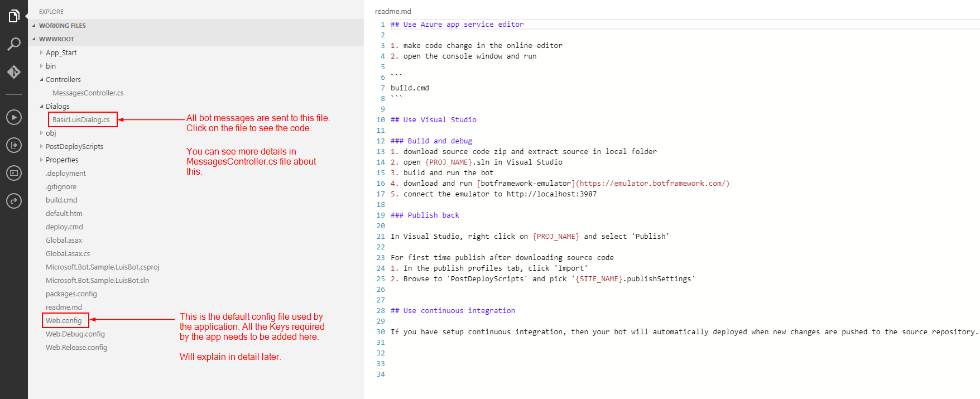Screen dimensions: 980x399
Task: Open MessagesController.cs file
Action: click(x=88, y=93)
